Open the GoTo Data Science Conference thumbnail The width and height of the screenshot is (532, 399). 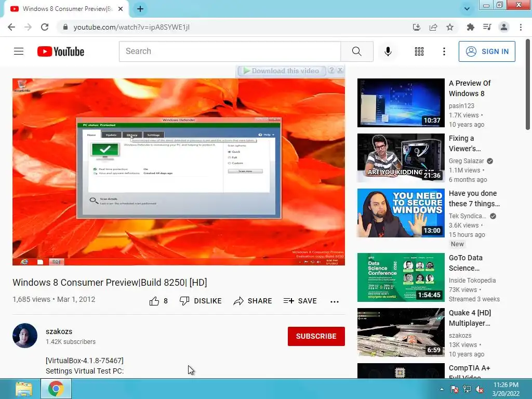[x=401, y=277]
